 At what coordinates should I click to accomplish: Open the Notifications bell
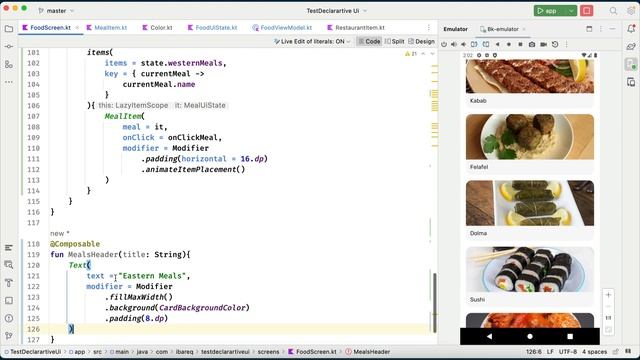(631, 29)
